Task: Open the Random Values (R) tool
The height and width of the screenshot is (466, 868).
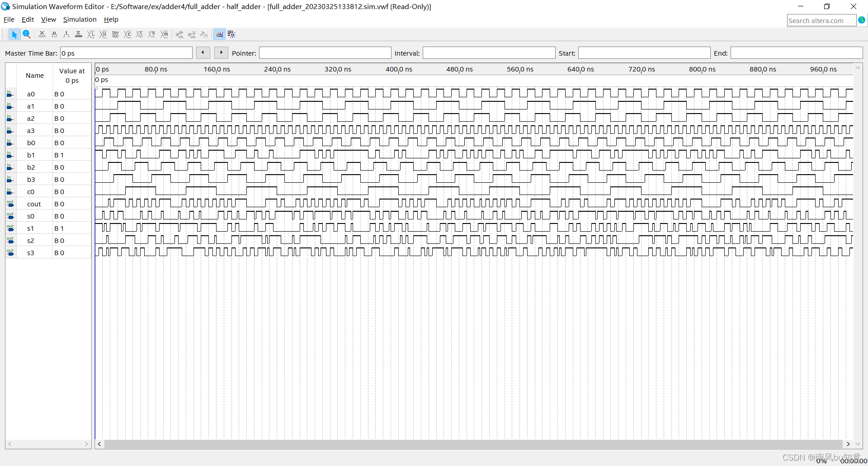Action: (x=165, y=34)
